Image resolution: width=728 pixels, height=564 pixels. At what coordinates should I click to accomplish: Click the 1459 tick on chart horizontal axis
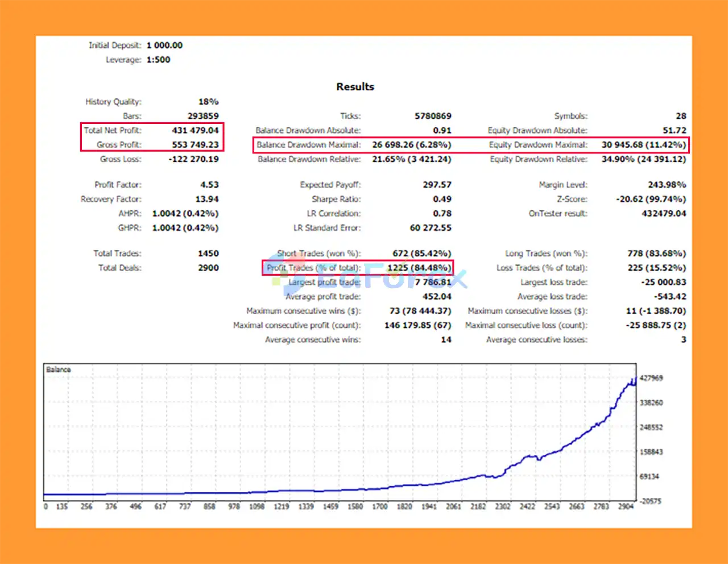[x=330, y=507]
